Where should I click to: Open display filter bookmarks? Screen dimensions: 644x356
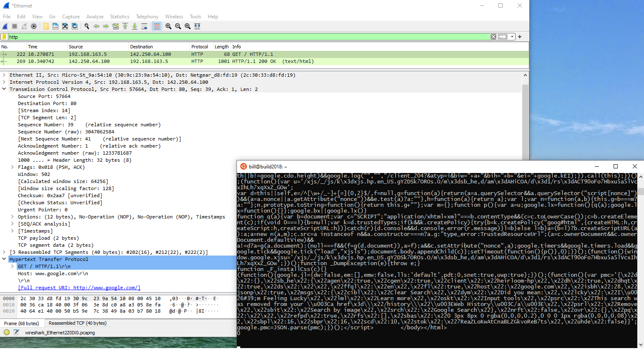click(4, 37)
